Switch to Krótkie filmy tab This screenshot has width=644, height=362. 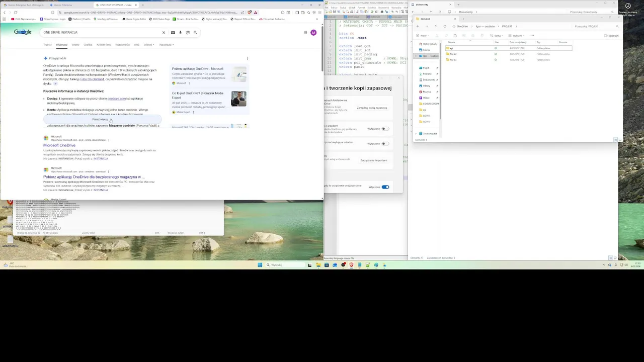[104, 45]
